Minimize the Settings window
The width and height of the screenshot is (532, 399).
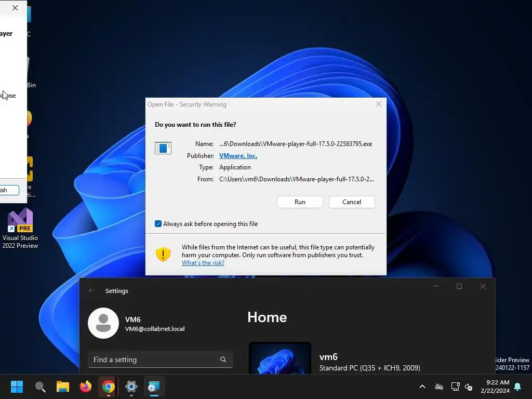435,286
